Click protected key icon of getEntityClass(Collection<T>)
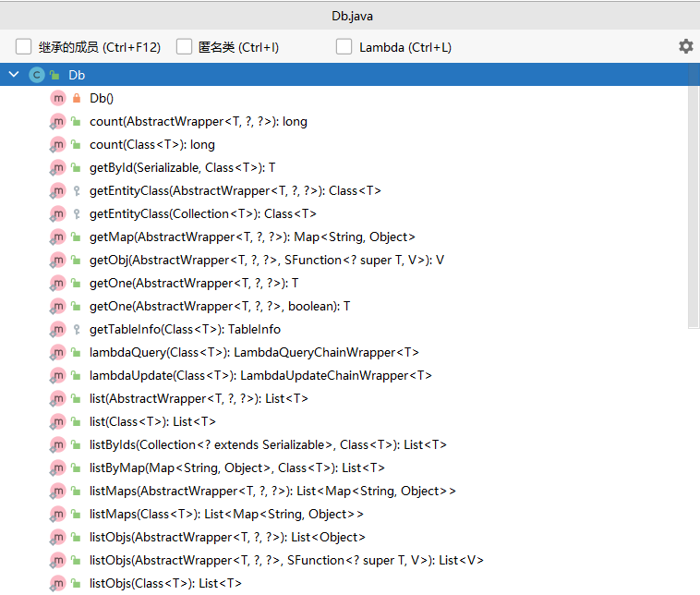The height and width of the screenshot is (595, 700). (x=77, y=214)
